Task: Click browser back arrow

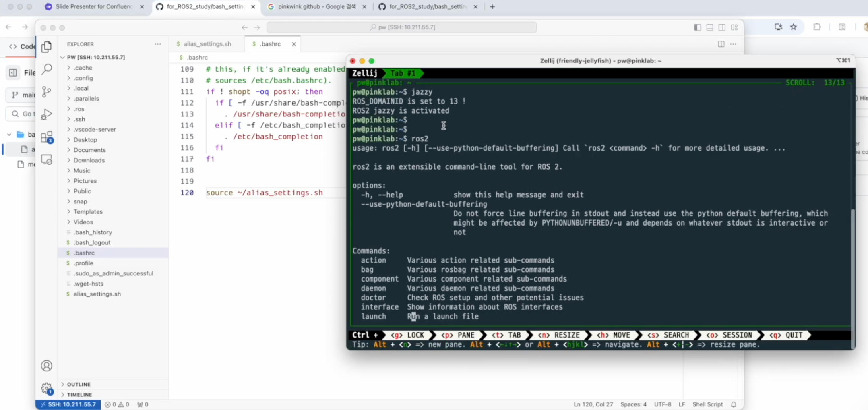Action: pyautogui.click(x=8, y=27)
